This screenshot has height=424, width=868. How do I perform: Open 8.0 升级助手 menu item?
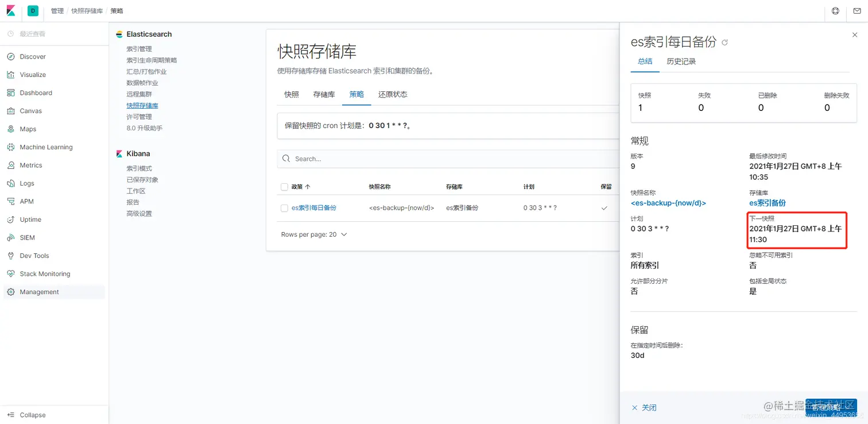[145, 128]
